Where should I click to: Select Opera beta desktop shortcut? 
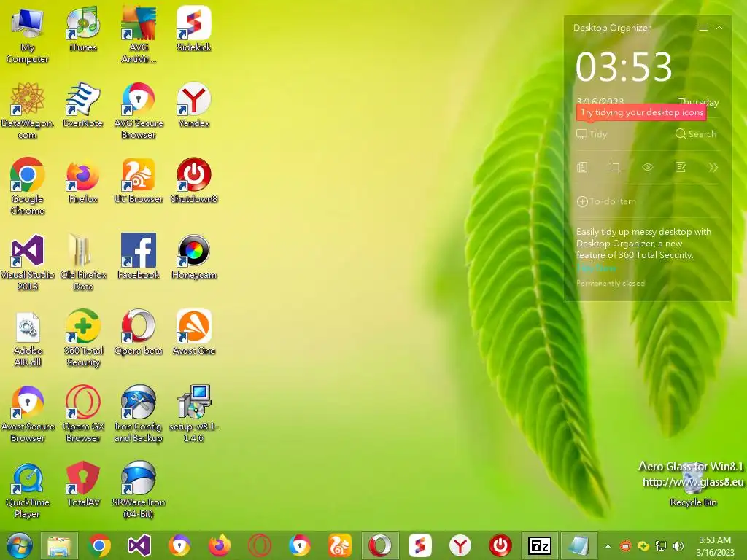point(139,332)
